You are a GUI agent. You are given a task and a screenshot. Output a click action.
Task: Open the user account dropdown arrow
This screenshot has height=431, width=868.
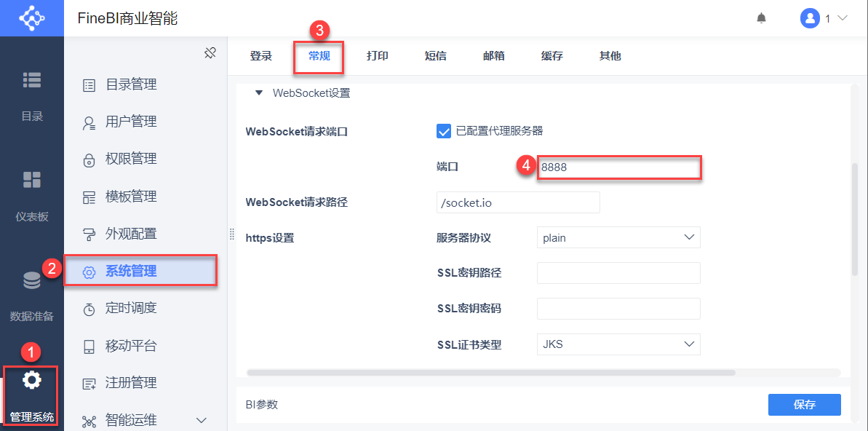(x=843, y=18)
